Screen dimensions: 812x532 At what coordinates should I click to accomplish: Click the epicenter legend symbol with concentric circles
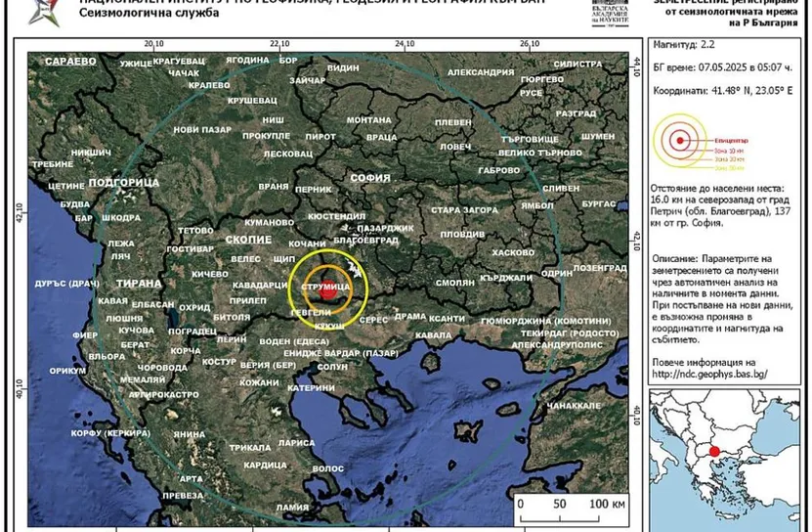tap(680, 140)
